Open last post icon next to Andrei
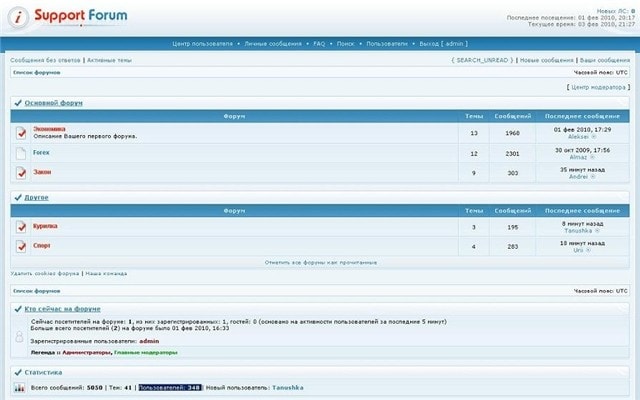The image size is (640, 400). 593,177
